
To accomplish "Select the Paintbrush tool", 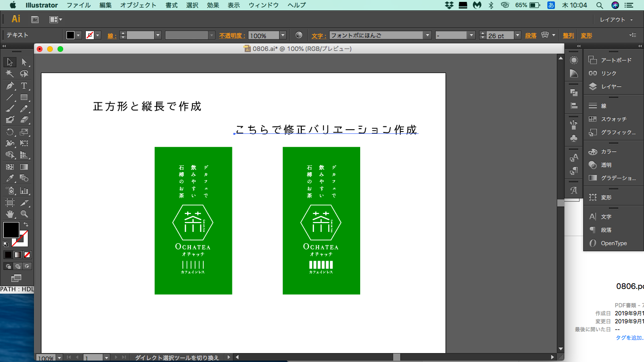I will pyautogui.click(x=10, y=108).
